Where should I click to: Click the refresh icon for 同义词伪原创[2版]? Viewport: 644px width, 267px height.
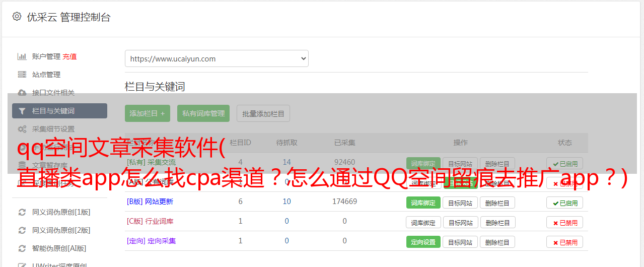(x=22, y=230)
